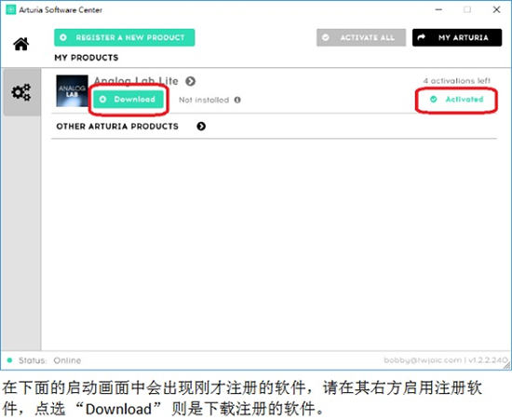The image size is (512, 420).
Task: Click the Analog Lab Lite product name
Action: point(136,81)
